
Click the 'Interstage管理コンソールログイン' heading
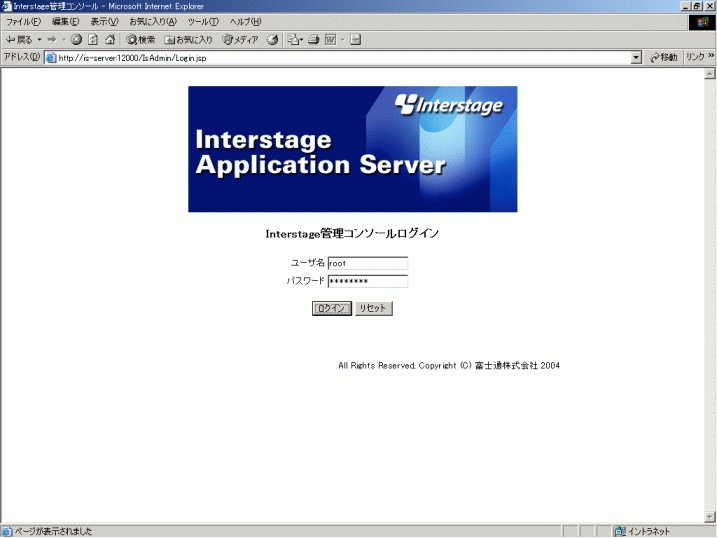[x=352, y=234]
